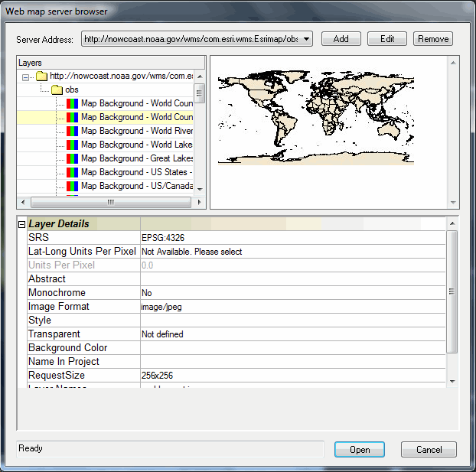Click the empty Style value field
This screenshot has width=476, height=472.
[x=293, y=321]
